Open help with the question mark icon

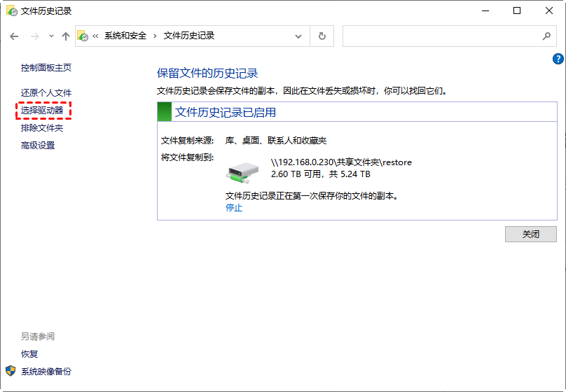coord(558,59)
